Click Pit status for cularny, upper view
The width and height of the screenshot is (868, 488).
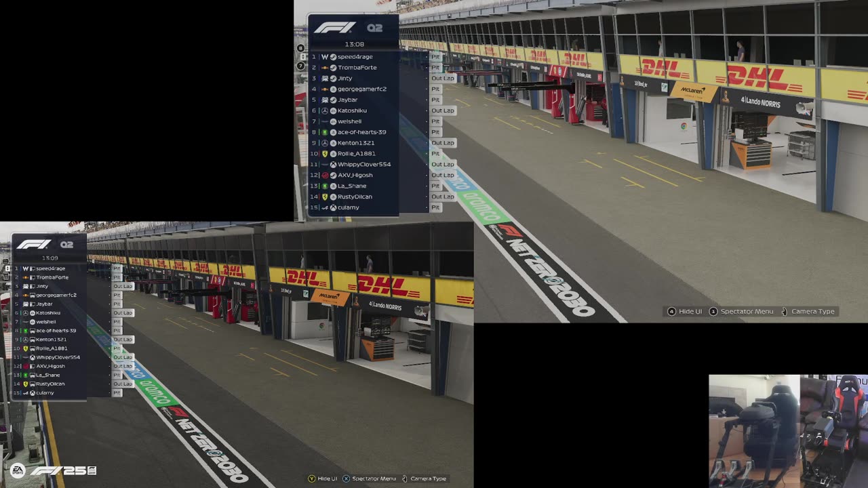[x=435, y=207]
